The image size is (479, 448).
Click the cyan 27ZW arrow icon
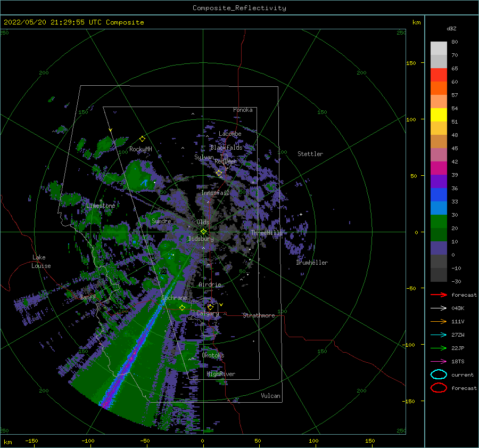click(439, 335)
